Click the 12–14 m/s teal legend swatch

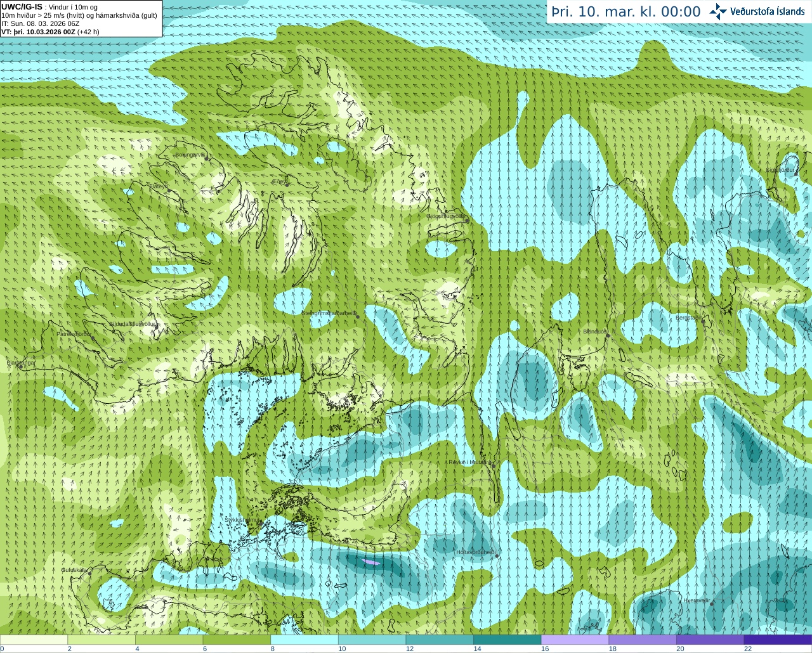pyautogui.click(x=440, y=640)
